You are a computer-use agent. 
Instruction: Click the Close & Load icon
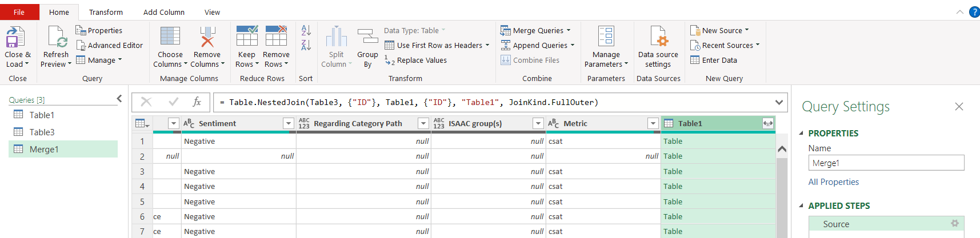click(x=15, y=37)
